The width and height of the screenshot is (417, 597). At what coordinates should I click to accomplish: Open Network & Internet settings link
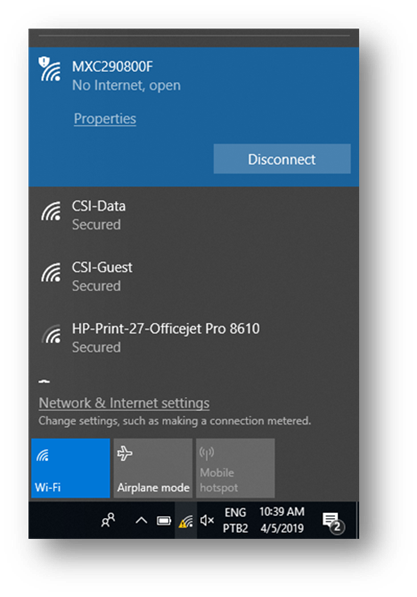(x=124, y=403)
